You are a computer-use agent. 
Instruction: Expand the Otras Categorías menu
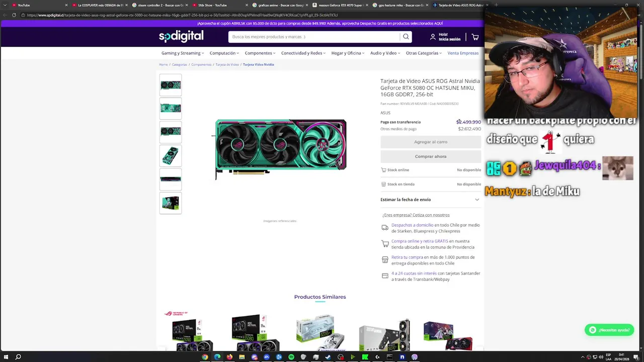coord(424,53)
